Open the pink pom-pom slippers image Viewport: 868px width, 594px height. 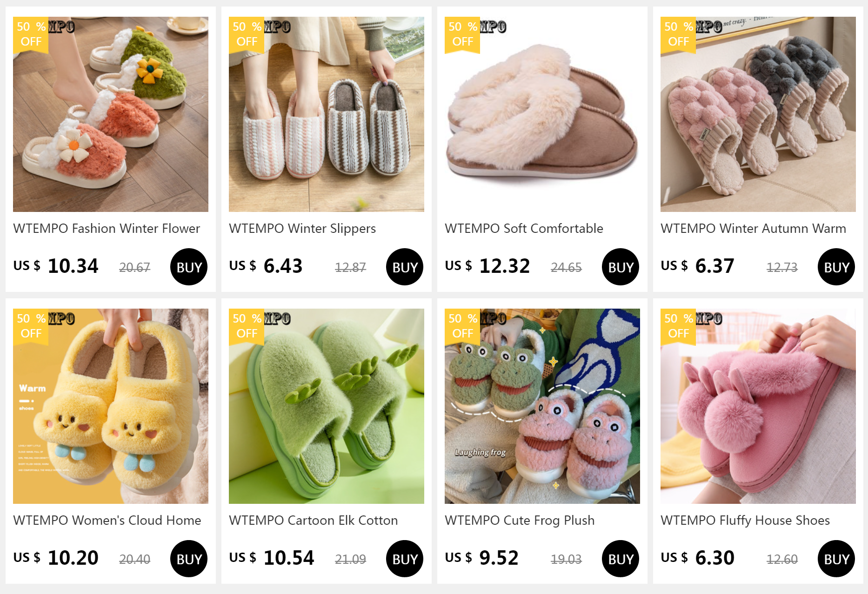(x=758, y=406)
